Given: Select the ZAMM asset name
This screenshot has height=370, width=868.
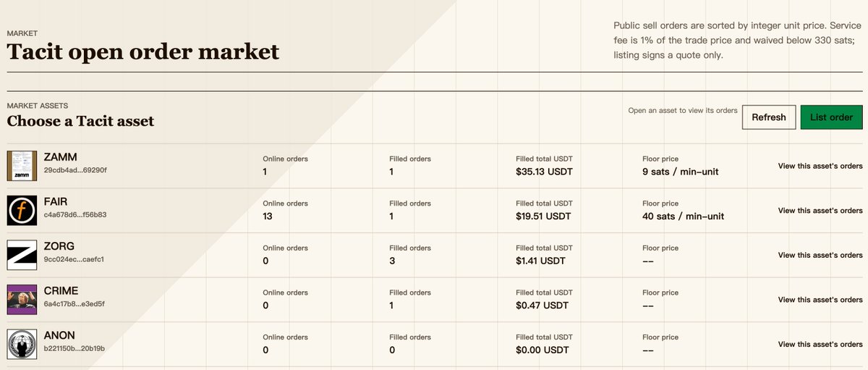Looking at the screenshot, I should tap(60, 157).
